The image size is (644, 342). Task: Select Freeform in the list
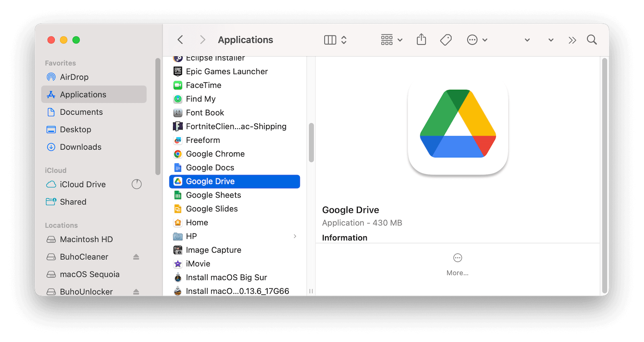(235, 140)
